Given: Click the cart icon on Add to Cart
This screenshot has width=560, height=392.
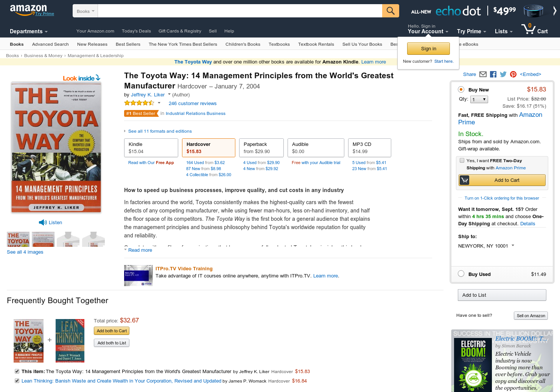Looking at the screenshot, I should (x=465, y=180).
